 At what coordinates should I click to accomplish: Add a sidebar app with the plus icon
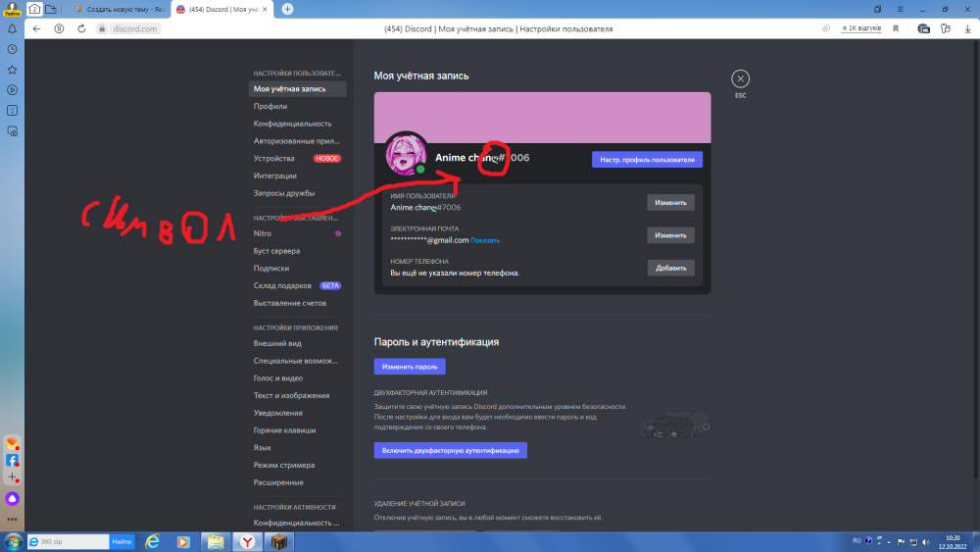point(12,477)
